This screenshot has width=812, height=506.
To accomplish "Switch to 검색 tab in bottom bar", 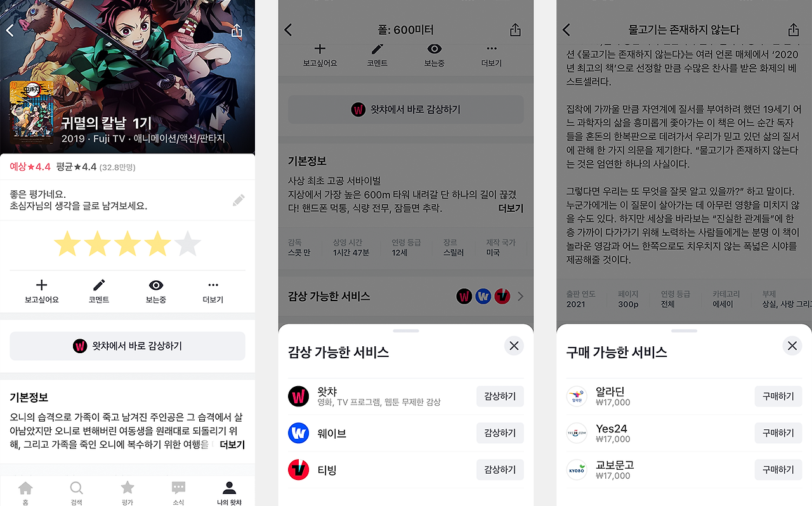I will [x=76, y=492].
